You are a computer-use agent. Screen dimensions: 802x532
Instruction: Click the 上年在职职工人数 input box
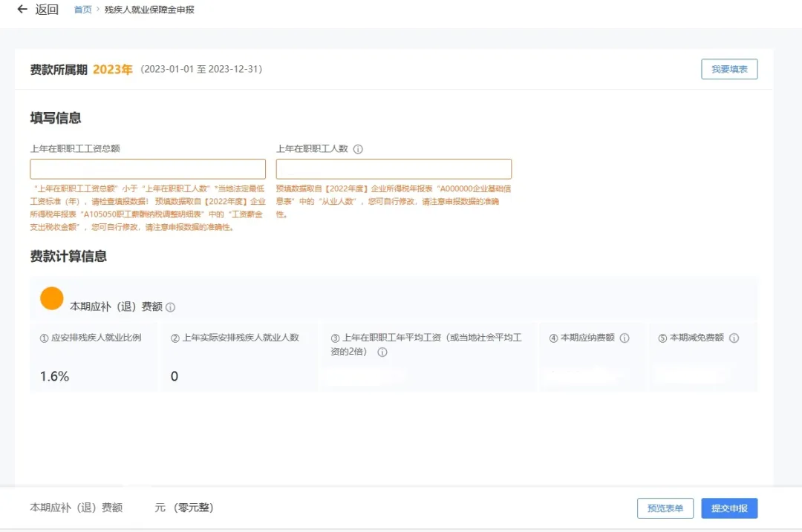394,168
